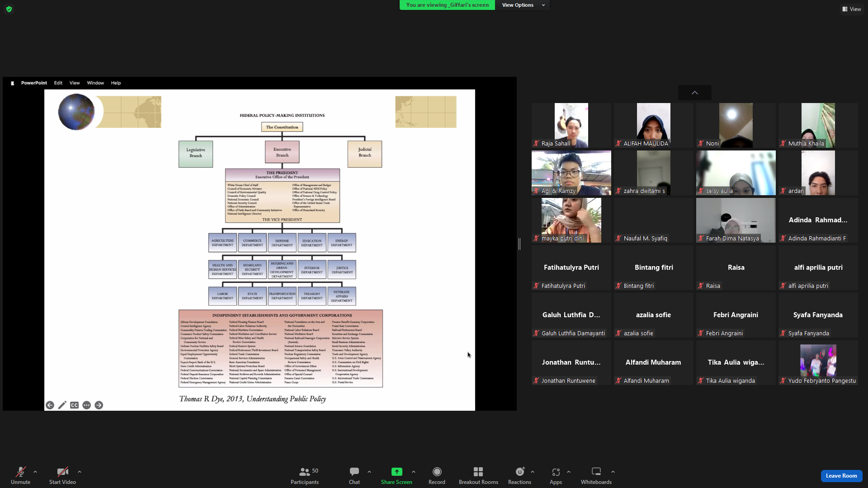Select Raja Sahall's video thumbnail
This screenshot has width=868, height=488.
[571, 126]
